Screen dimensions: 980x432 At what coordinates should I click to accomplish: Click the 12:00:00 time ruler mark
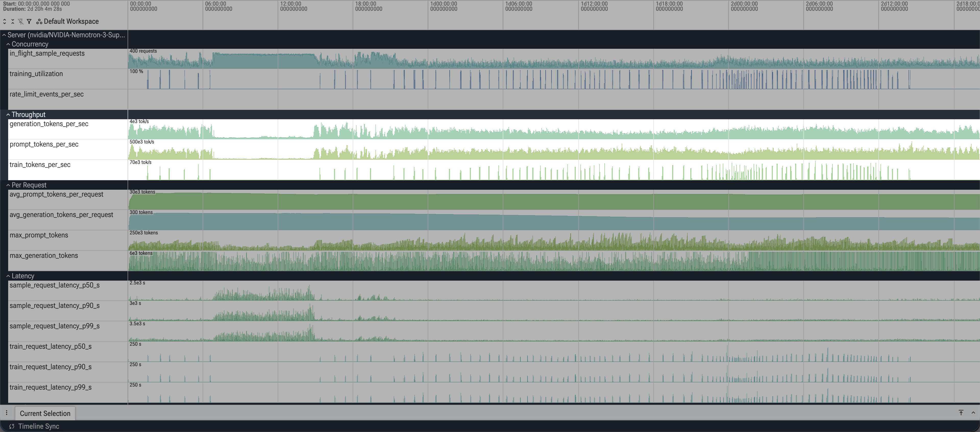(293, 6)
